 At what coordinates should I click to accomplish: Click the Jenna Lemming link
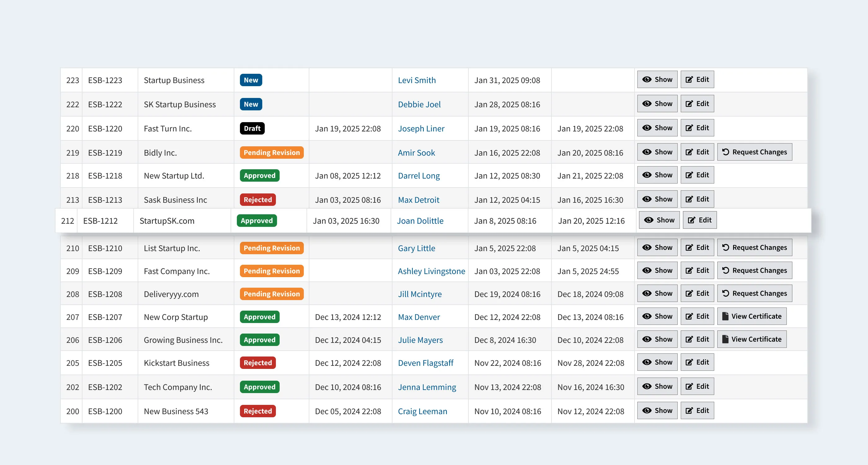pos(427,387)
